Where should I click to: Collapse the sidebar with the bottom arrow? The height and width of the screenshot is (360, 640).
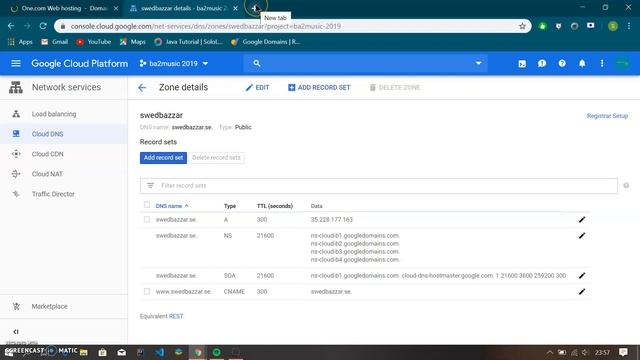click(x=16, y=331)
